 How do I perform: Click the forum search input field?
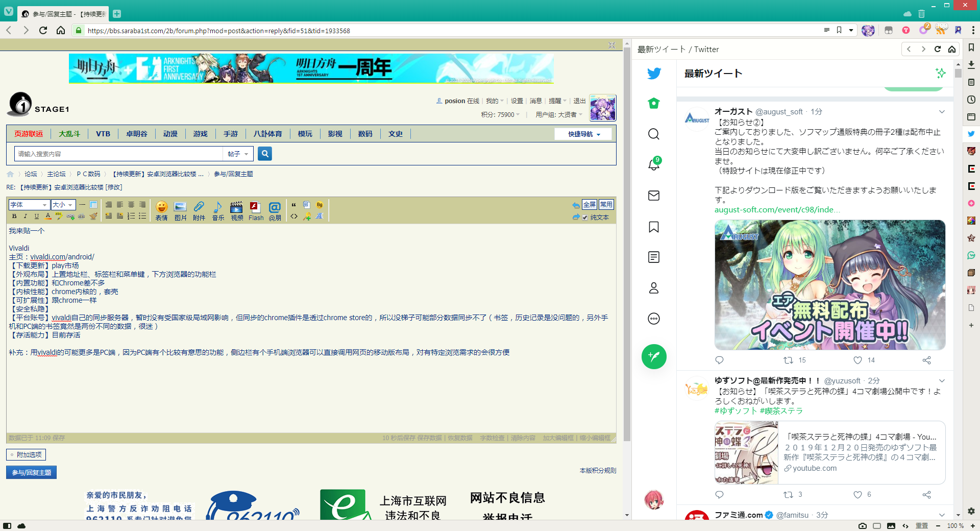click(118, 154)
